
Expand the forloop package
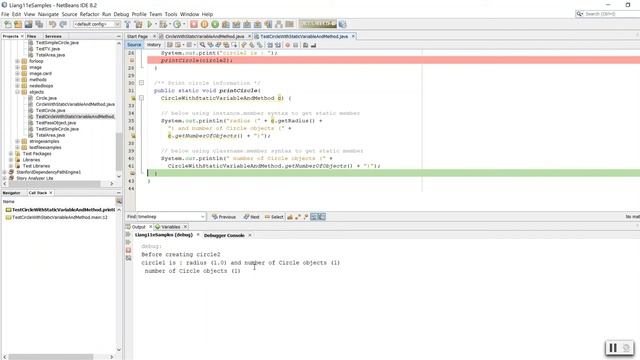(x=18, y=61)
